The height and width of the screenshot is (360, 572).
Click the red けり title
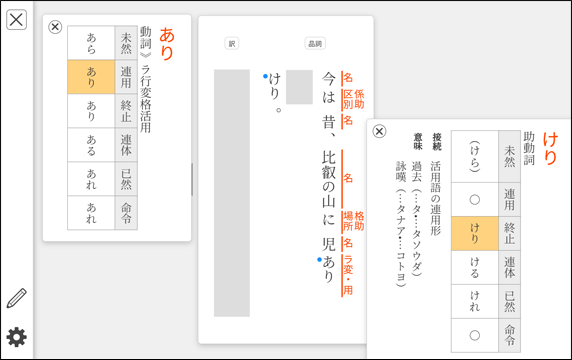(550, 148)
